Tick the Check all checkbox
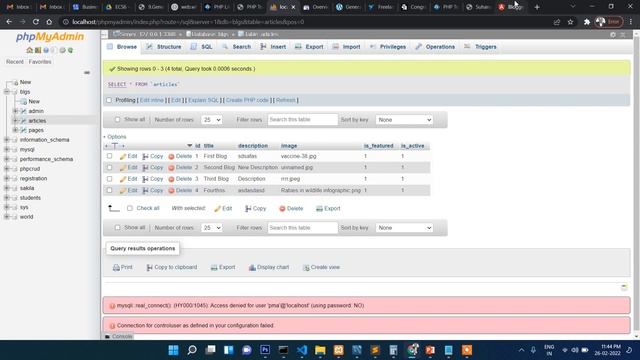Image resolution: width=640 pixels, height=360 pixels. tap(130, 208)
